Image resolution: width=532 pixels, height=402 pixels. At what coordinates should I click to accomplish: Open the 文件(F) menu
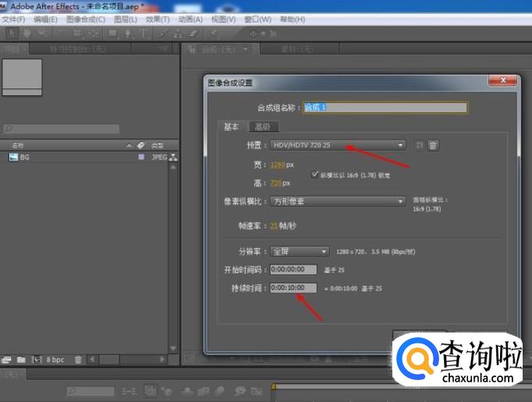click(x=13, y=20)
